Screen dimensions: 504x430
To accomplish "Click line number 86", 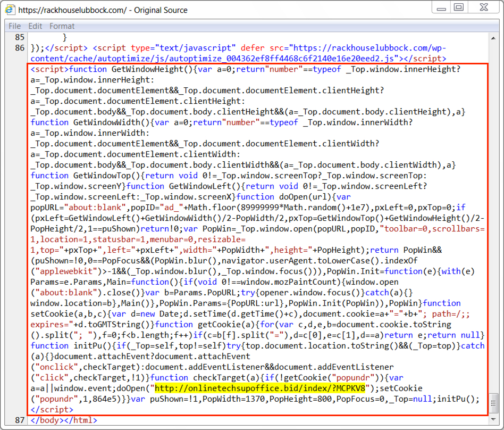I will (x=20, y=48).
